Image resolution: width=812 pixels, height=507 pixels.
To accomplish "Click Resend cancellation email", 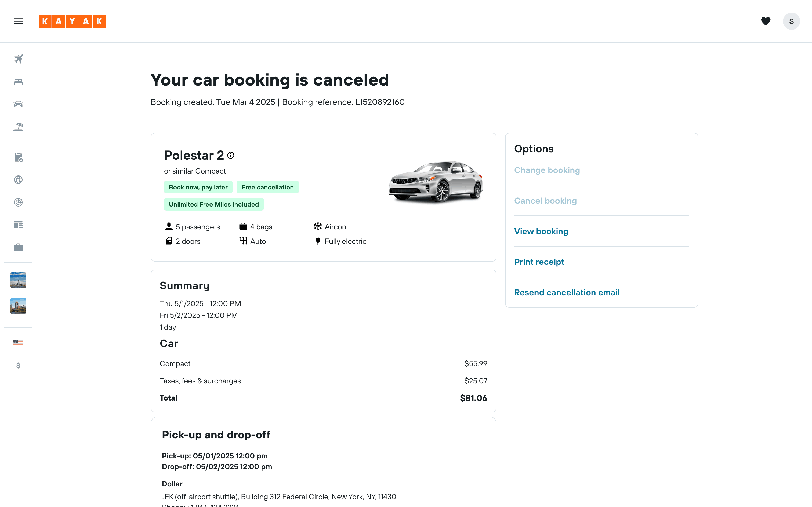I will (567, 292).
